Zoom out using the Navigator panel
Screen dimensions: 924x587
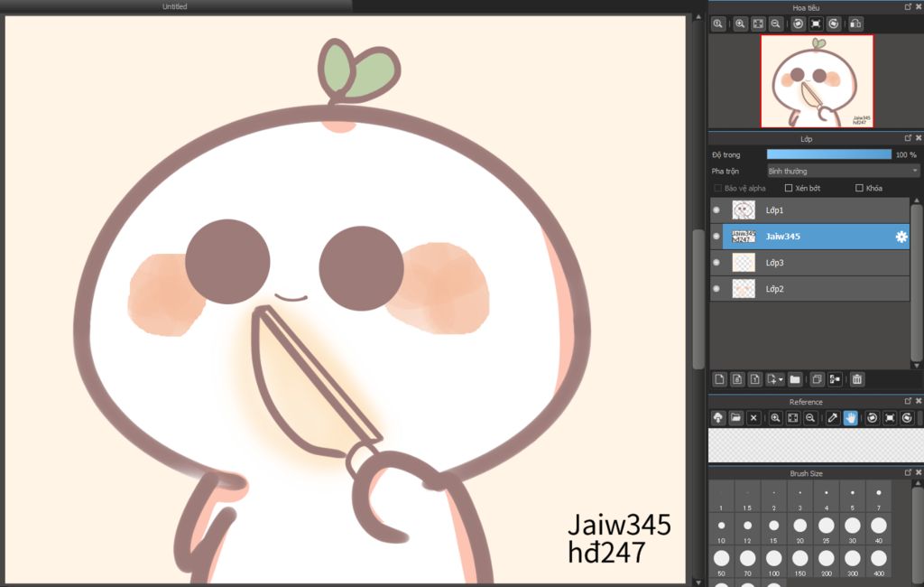(775, 24)
